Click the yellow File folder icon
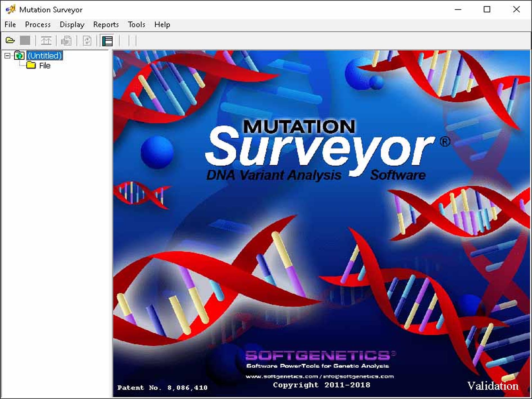 coord(31,65)
